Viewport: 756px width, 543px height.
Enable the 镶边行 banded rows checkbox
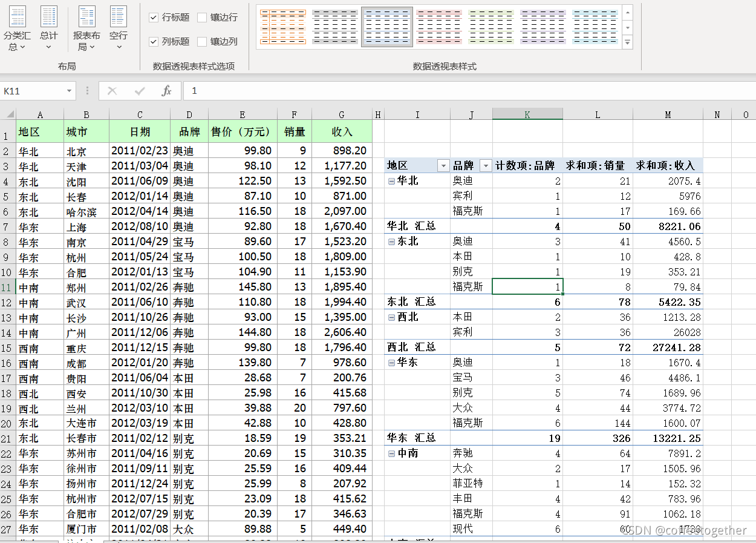[202, 18]
